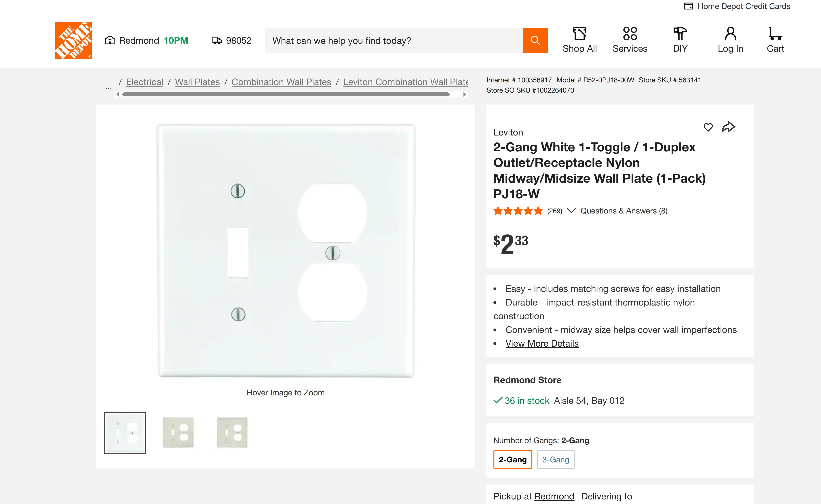Expand the breadcrumb ellipsis
Viewport: 821px width, 504px height.
pyautogui.click(x=108, y=88)
